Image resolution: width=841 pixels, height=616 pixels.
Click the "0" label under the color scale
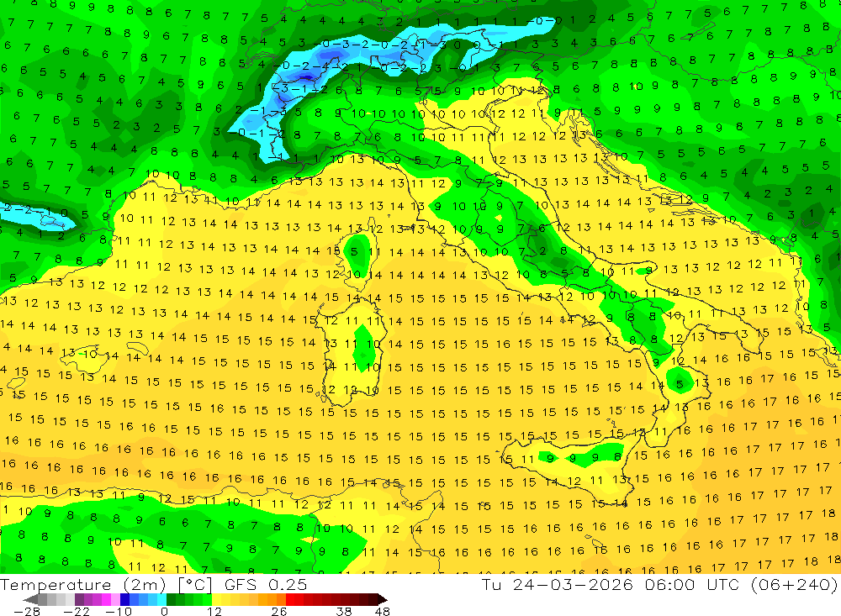pos(165,612)
